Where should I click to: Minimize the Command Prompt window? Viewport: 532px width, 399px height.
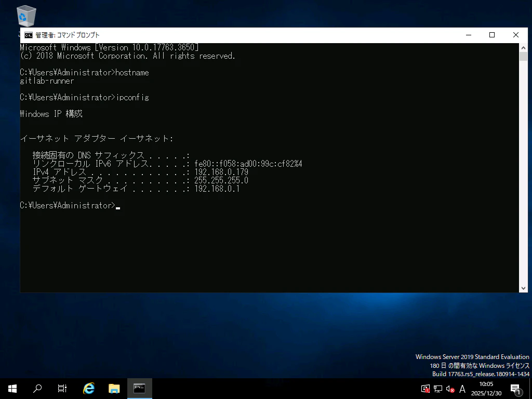tap(468, 35)
